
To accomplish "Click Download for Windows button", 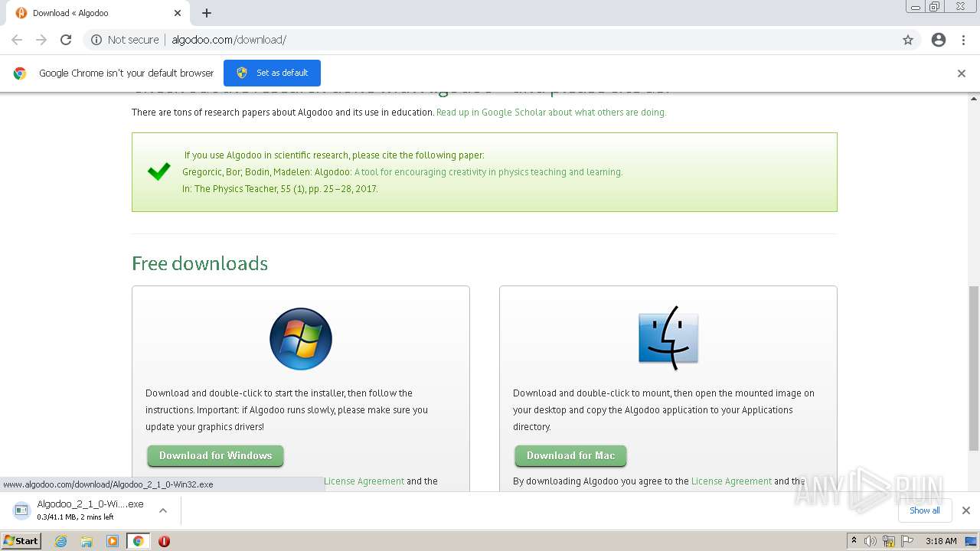I will click(x=215, y=455).
